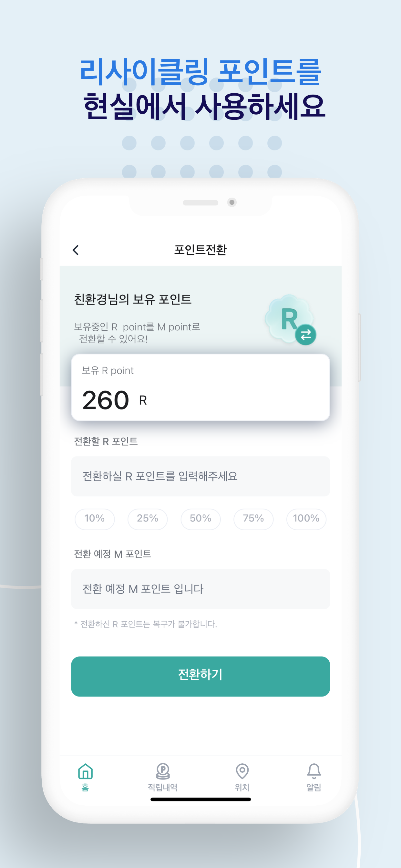Screen dimensions: 401x868
Task: Tap the 보유 R point balance card
Action: 200,387
